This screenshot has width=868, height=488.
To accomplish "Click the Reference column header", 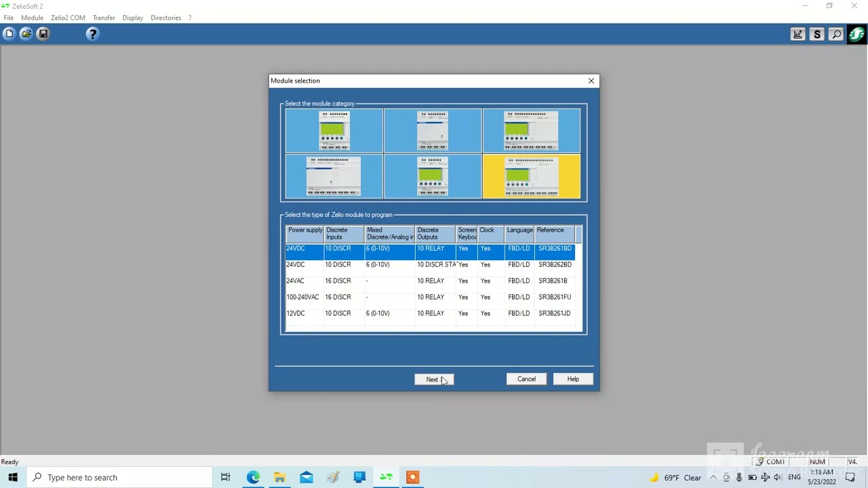I will [x=555, y=234].
